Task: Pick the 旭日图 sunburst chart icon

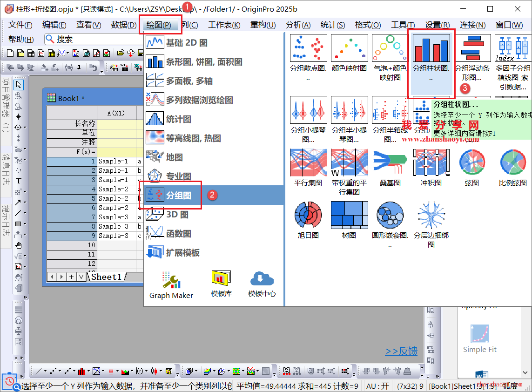Action: (308, 216)
